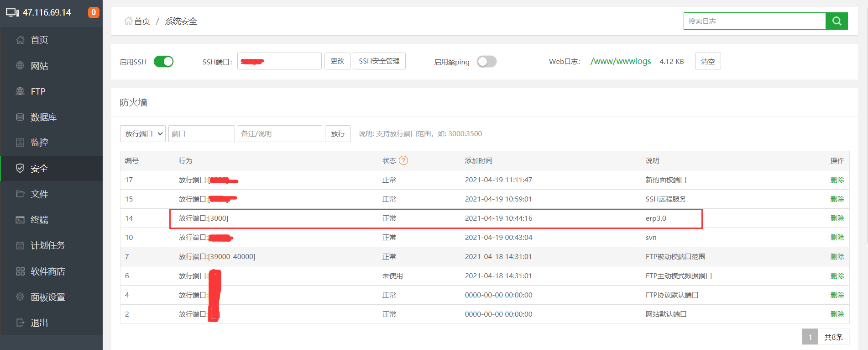Delete rule 15 SSH远程服务
This screenshot has height=350, width=868.
[x=837, y=199]
